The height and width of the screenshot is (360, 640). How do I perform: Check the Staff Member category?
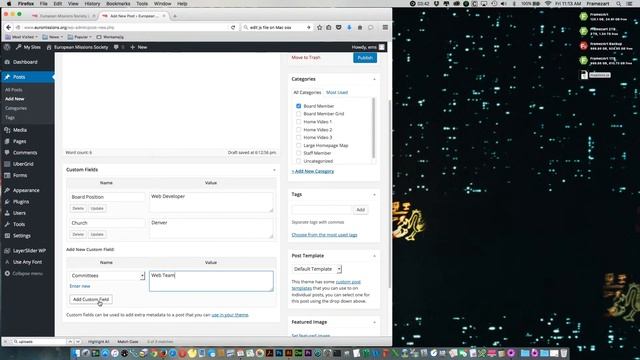click(x=298, y=153)
